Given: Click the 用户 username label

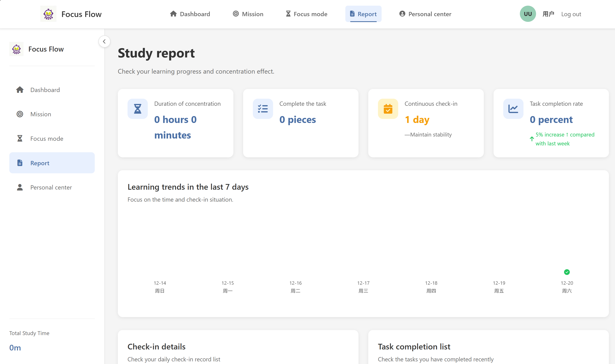Looking at the screenshot, I should coord(548,14).
